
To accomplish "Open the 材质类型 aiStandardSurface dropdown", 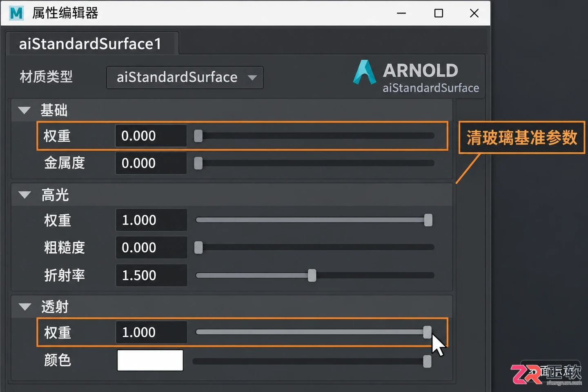I will [x=185, y=77].
